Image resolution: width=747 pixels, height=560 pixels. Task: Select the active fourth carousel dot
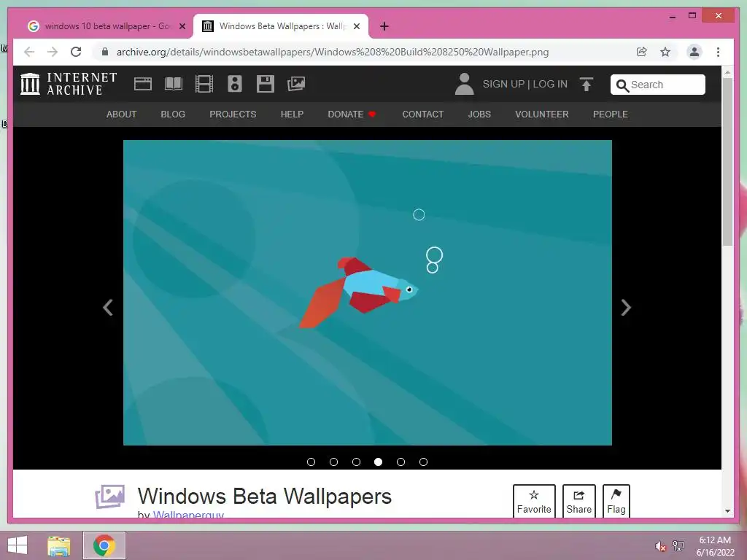click(379, 462)
